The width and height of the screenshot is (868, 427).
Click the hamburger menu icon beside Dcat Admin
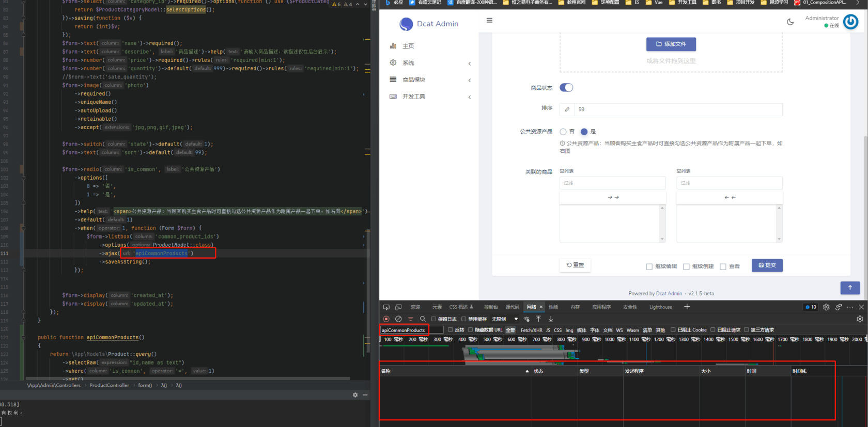489,21
